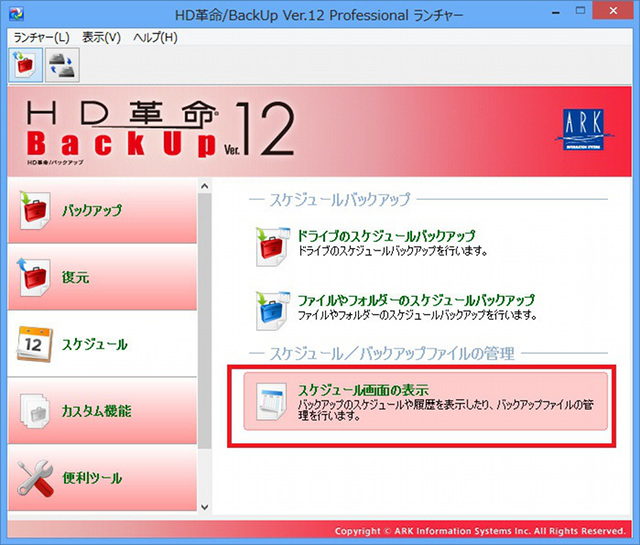
Task: Select the 復元 sidebar category
Action: click(x=102, y=277)
